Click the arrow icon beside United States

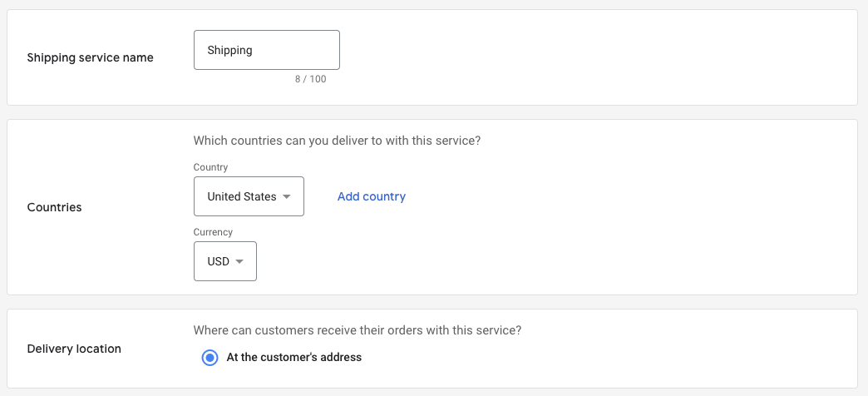[x=286, y=197]
